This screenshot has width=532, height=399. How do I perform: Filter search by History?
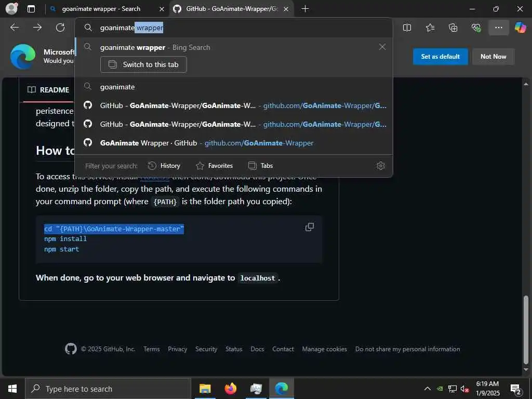[x=164, y=166]
